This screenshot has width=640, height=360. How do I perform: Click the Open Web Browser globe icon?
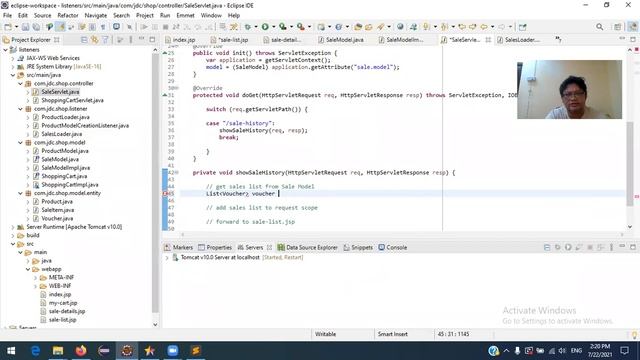[x=400, y=27]
